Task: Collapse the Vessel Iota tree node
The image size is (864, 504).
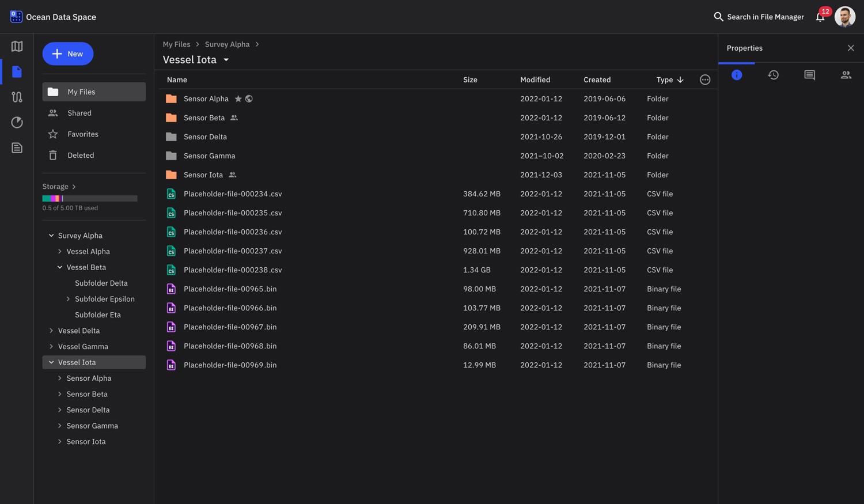Action: click(51, 362)
